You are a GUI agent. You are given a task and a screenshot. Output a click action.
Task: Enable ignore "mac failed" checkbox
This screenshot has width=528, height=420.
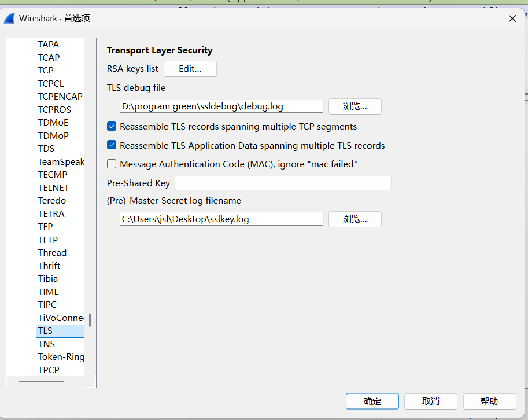(112, 164)
